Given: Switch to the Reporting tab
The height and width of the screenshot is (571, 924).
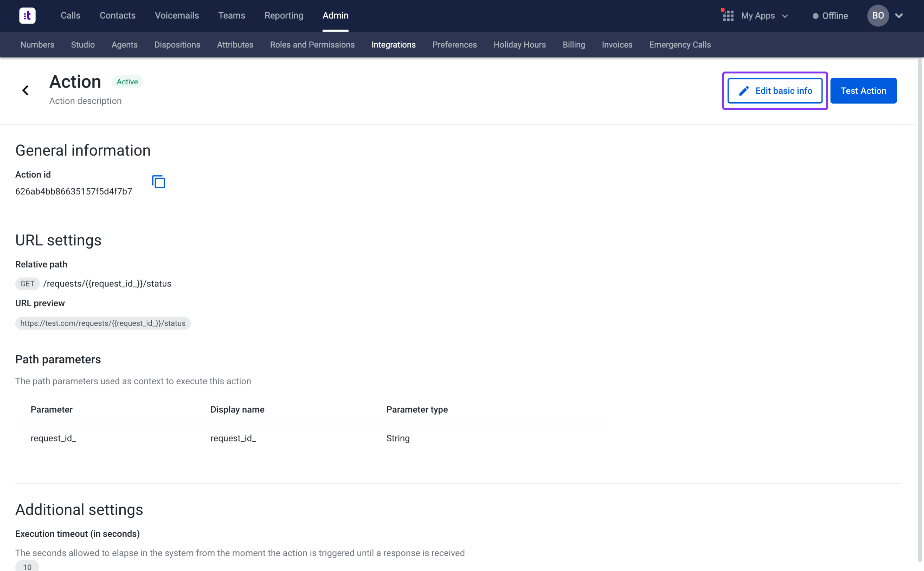Looking at the screenshot, I should click(x=284, y=15).
